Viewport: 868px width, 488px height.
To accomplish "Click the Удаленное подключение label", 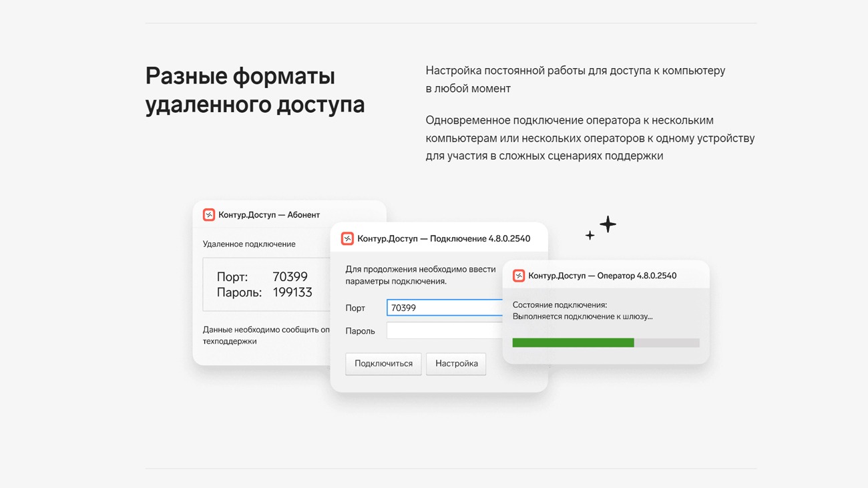I will tap(249, 244).
